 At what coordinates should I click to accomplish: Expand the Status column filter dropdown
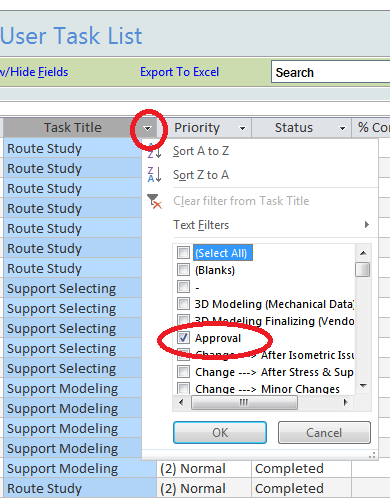click(342, 128)
